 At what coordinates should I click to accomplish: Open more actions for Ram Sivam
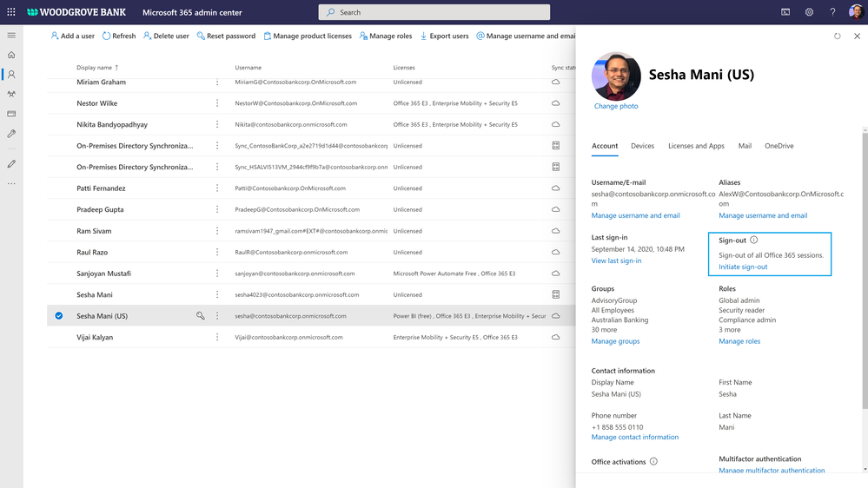coord(217,231)
